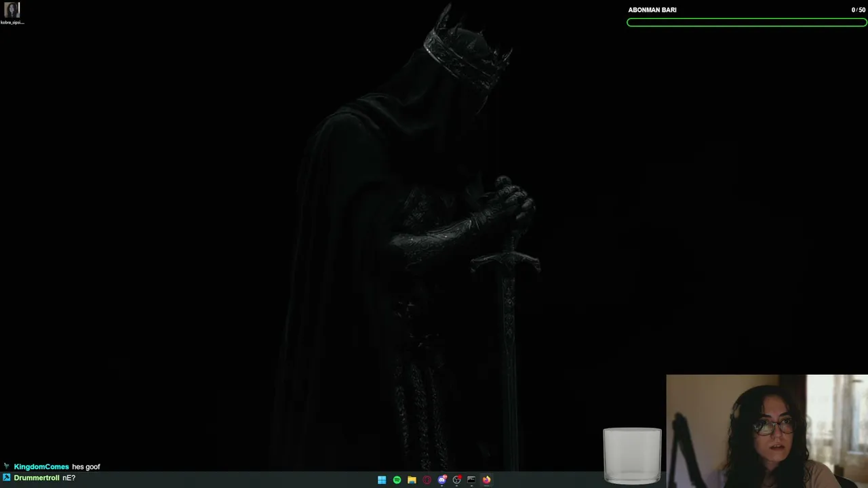Open the terminal window from the taskbar
The width and height of the screenshot is (868, 488).
pyautogui.click(x=471, y=480)
